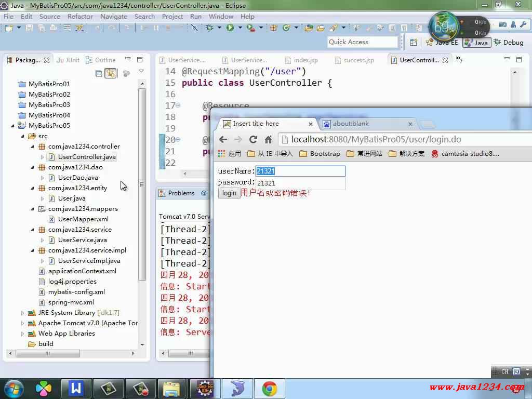Screen dimensions: 532x399
Task: Click the Chrome icon in the taskbar
Action: click(x=270, y=389)
